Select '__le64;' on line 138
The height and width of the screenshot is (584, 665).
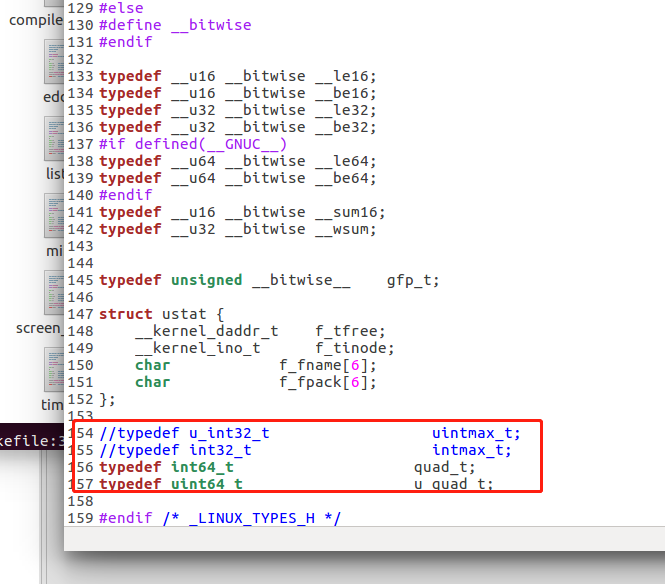346,161
